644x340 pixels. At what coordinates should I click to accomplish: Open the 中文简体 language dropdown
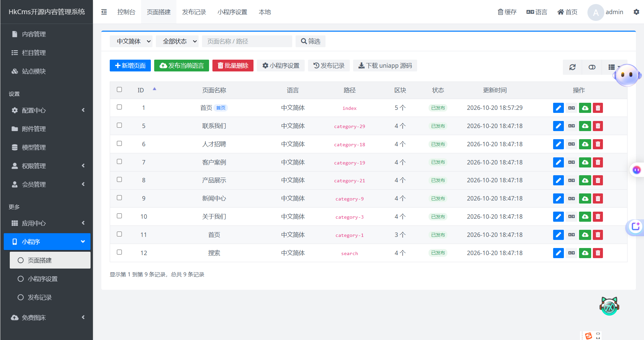131,41
